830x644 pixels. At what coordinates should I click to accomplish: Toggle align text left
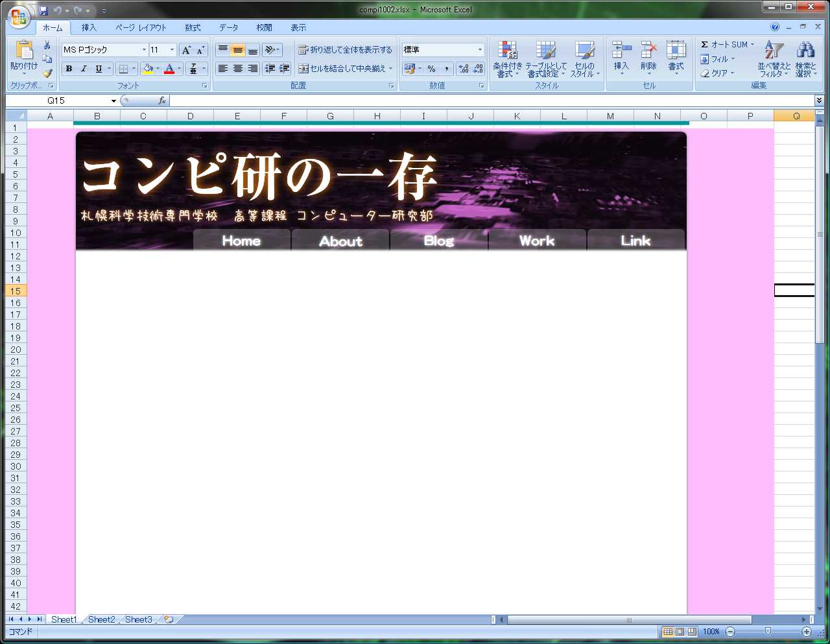pyautogui.click(x=222, y=69)
